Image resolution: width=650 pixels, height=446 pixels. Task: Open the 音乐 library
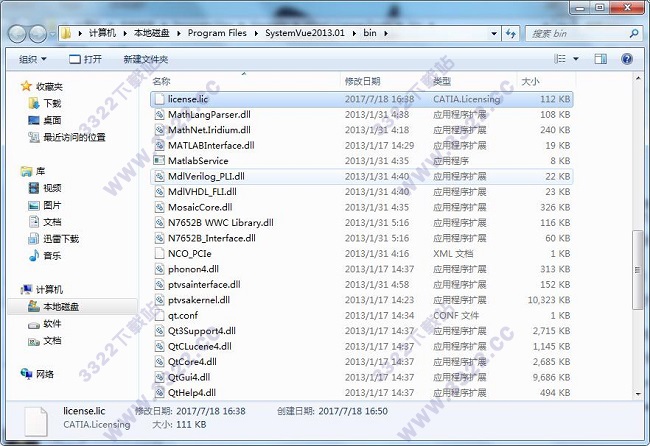52,256
